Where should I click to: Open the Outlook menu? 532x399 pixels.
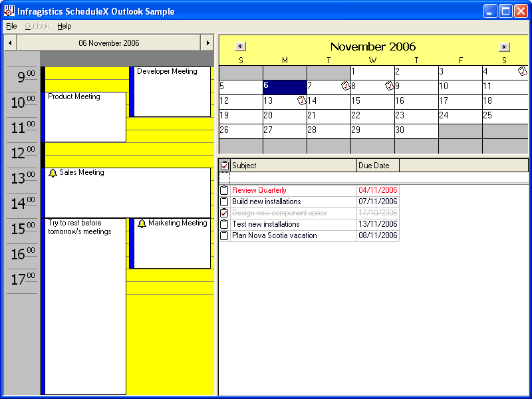(37, 26)
